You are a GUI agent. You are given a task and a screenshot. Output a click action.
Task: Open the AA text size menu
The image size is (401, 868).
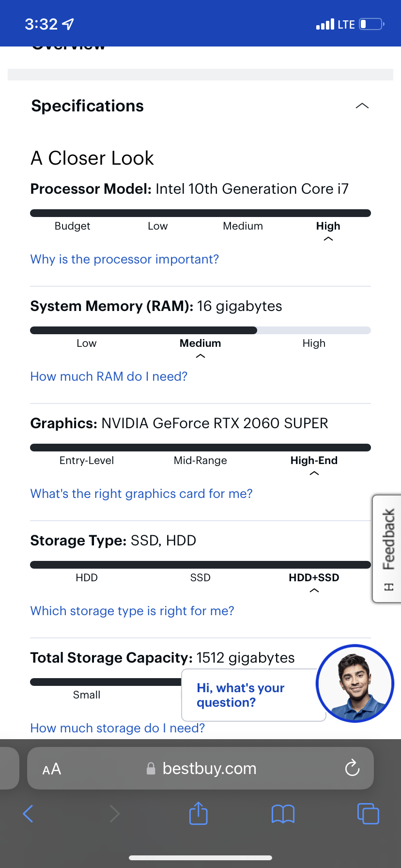point(52,769)
